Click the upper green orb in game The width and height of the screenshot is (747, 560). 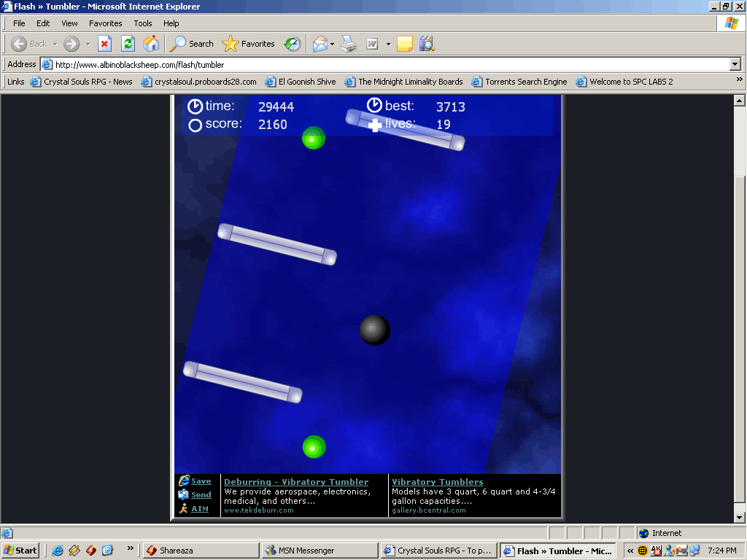[314, 138]
